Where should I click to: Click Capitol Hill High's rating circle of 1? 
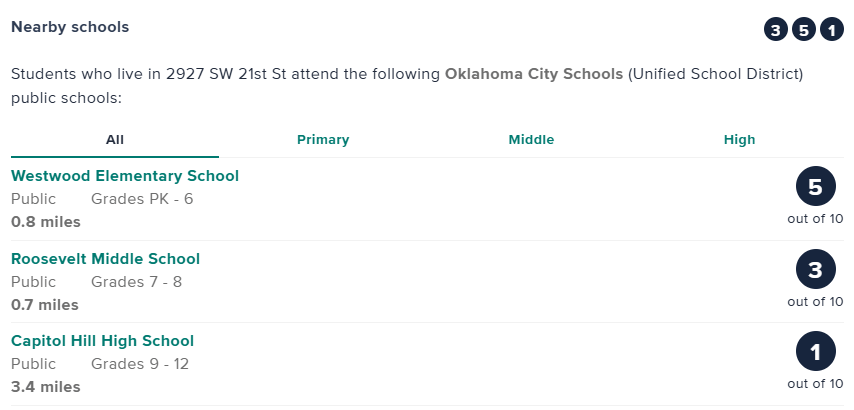point(815,352)
